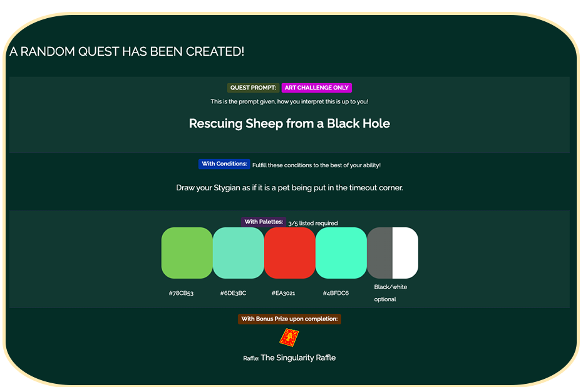Click the With Conditions label

coord(224,164)
